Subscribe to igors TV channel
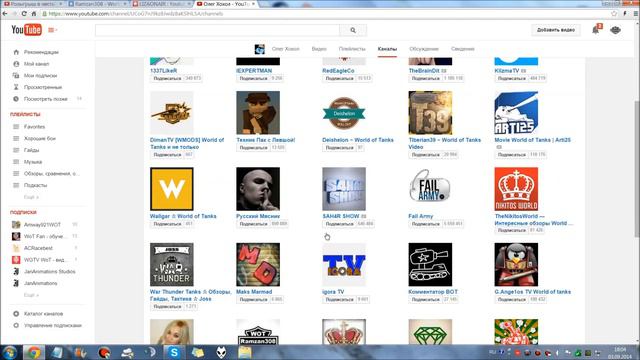This screenshot has height=360, width=640. coord(340,300)
